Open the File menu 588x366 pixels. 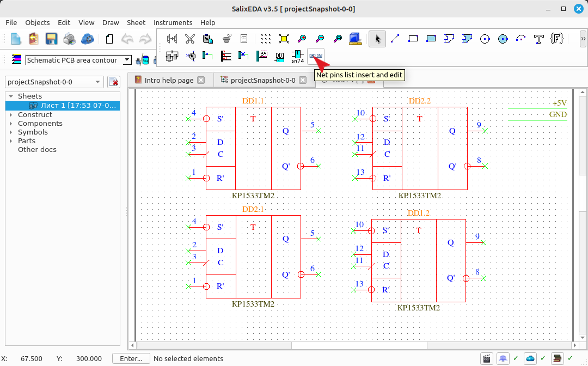click(x=11, y=22)
